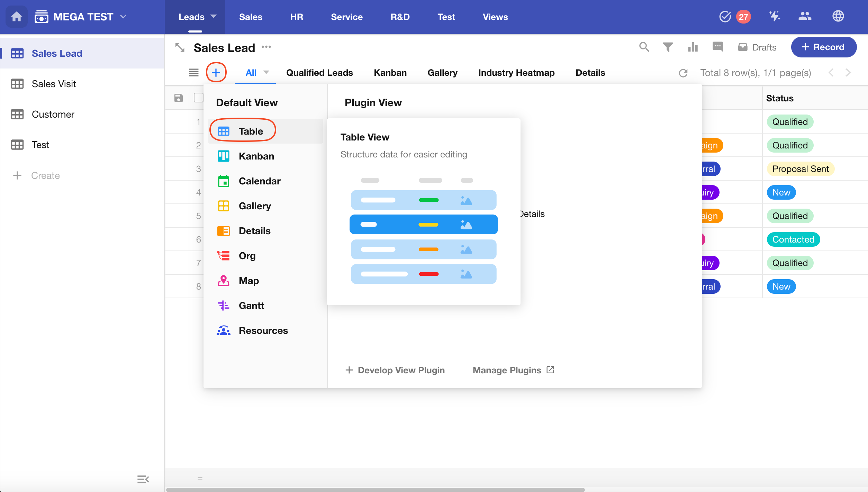Expand the MEGA TEST app dropdown
This screenshot has width=868, height=492.
pos(123,17)
